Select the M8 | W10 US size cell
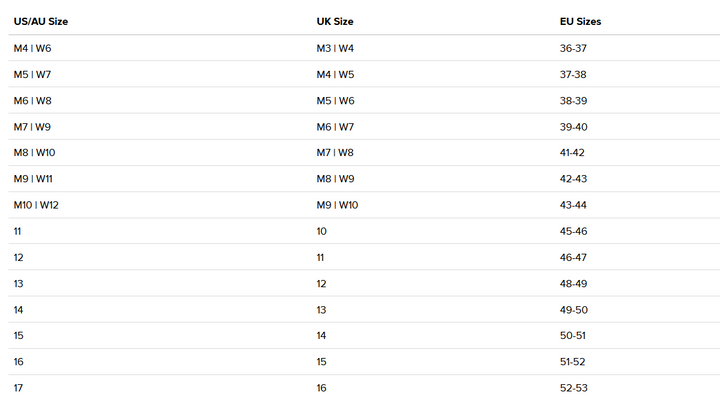The width and height of the screenshot is (720, 417). tap(34, 153)
